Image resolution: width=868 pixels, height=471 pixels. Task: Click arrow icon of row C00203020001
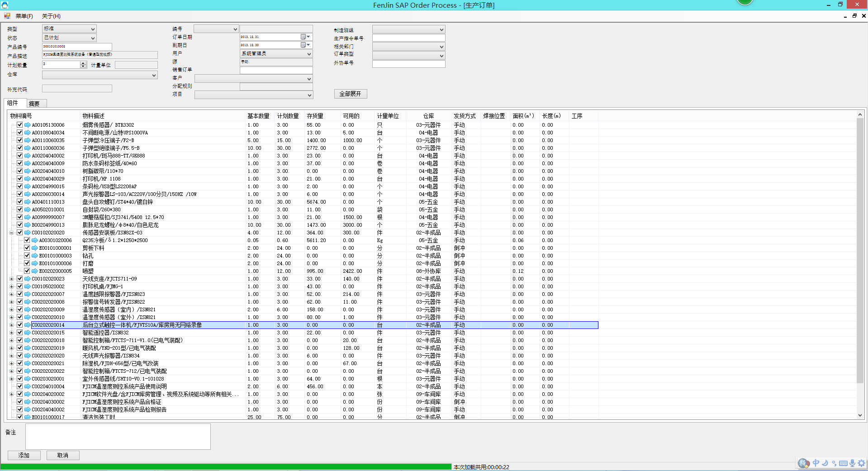click(28, 379)
